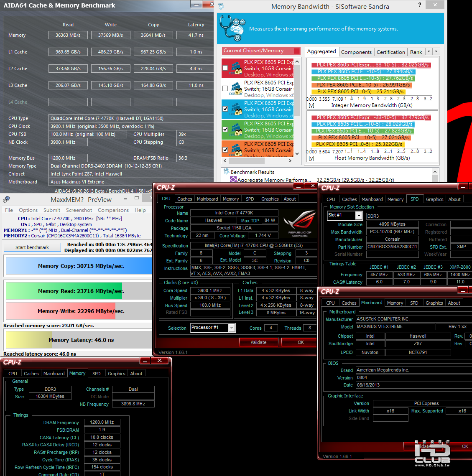Image resolution: width=472 pixels, height=476 pixels.
Task: Enable the checkbox in the white PLX PEX row
Action: pyautogui.click(x=225, y=88)
